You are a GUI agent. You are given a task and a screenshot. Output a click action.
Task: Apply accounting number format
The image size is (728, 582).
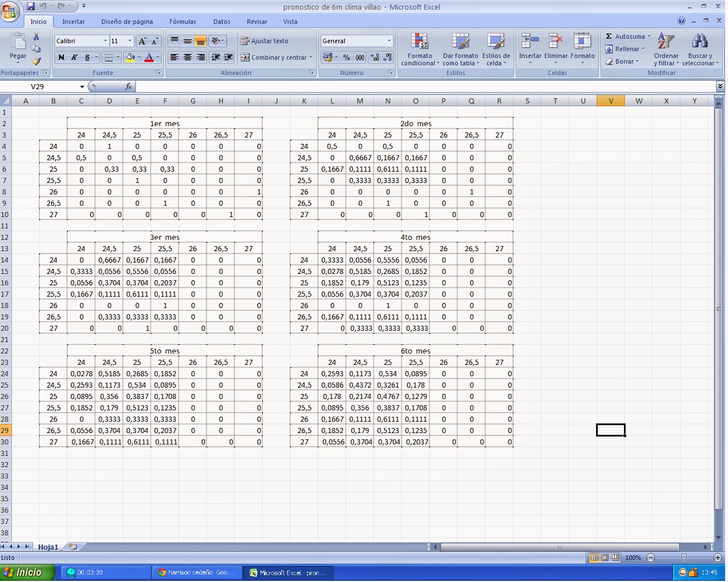[327, 57]
